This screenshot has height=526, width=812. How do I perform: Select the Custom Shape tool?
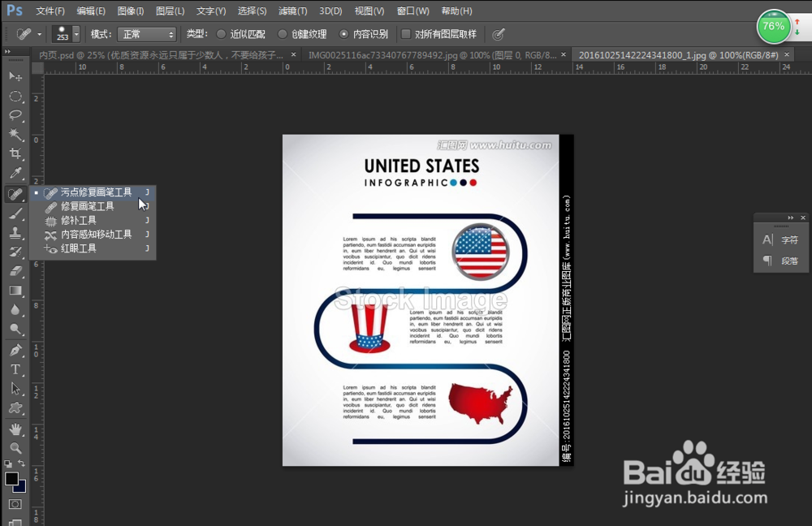point(15,408)
